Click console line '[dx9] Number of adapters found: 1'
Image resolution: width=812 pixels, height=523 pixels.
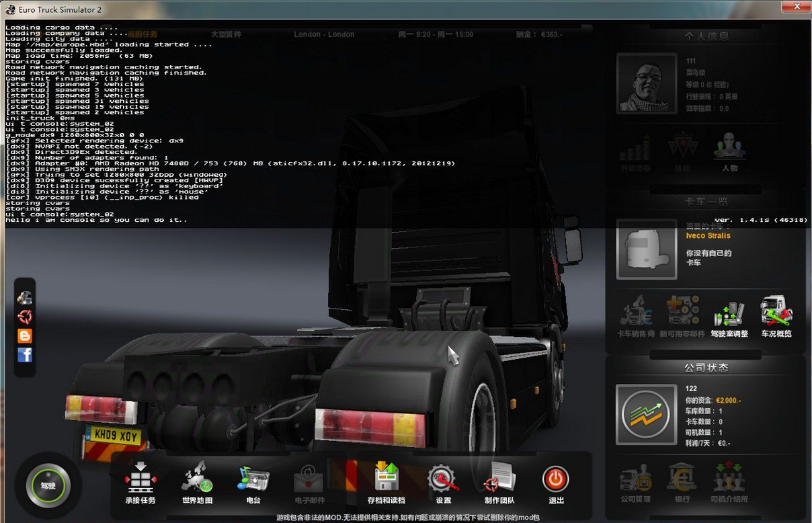coord(87,157)
